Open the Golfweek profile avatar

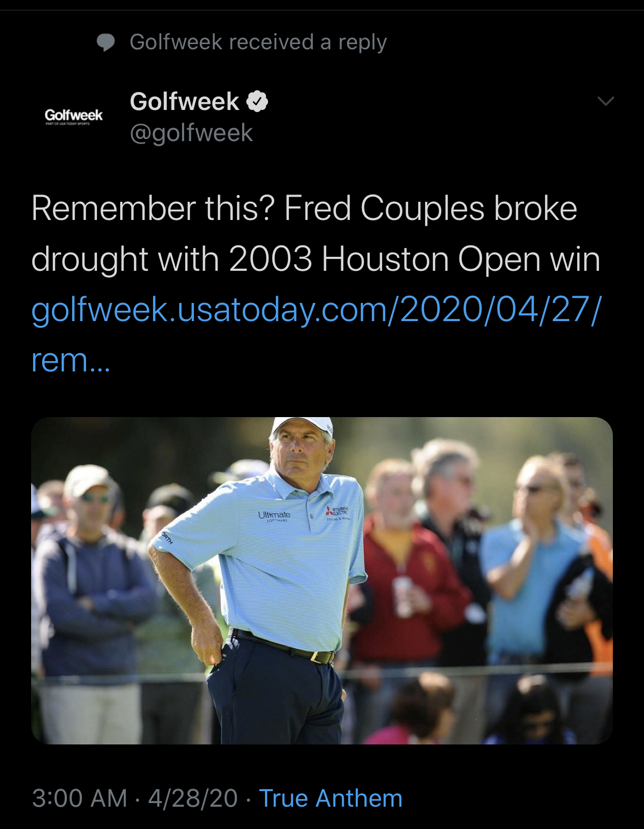click(x=74, y=116)
